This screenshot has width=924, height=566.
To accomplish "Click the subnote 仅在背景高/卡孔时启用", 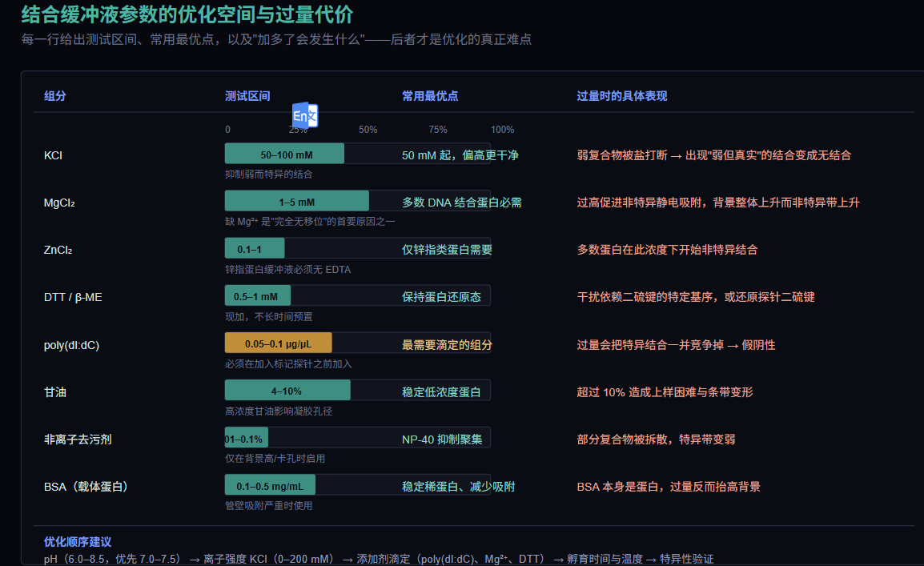I will tap(275, 458).
